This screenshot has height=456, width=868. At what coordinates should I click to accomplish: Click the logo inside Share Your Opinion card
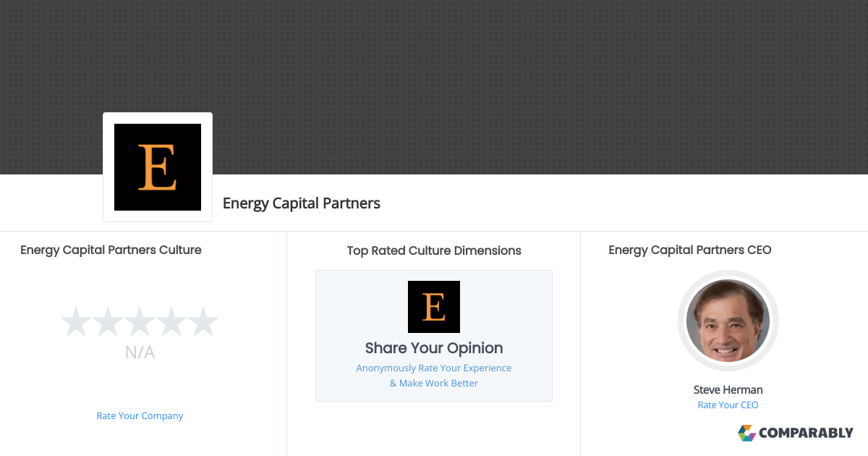(x=433, y=306)
